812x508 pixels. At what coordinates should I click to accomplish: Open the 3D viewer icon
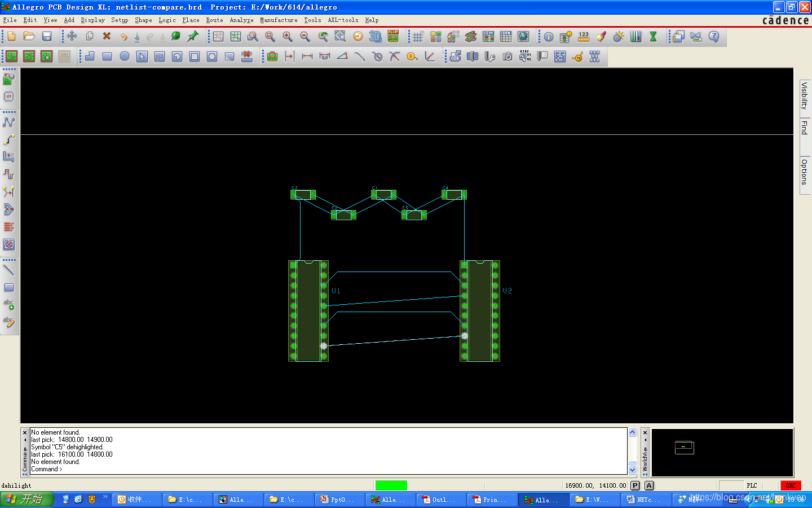click(375, 37)
